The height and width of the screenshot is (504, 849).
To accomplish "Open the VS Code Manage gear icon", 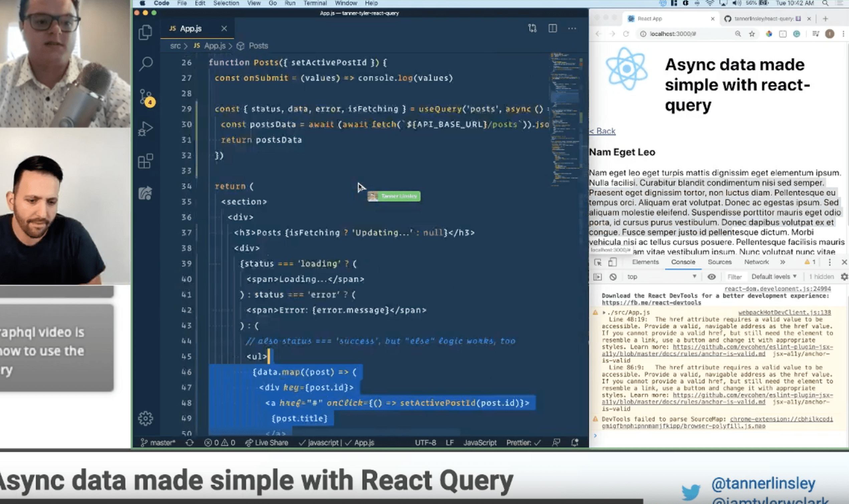I will coord(145,418).
